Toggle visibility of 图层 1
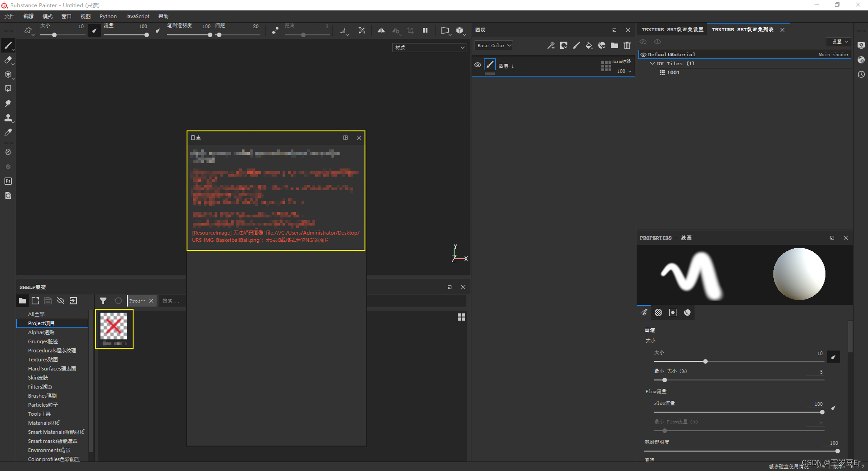 point(478,65)
